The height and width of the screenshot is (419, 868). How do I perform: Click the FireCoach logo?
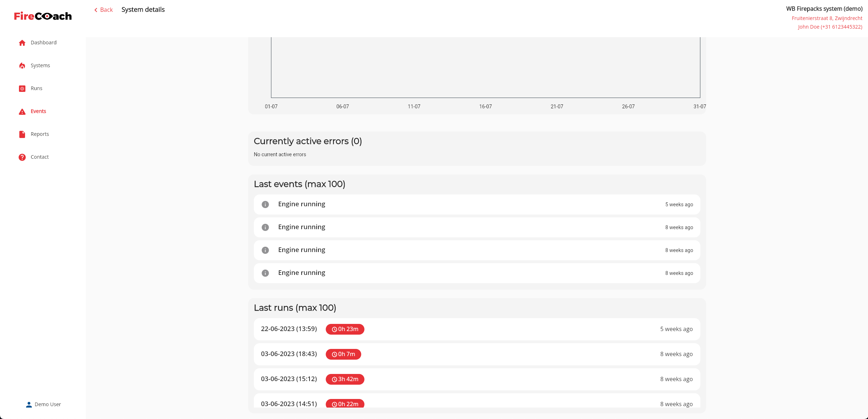pos(43,16)
